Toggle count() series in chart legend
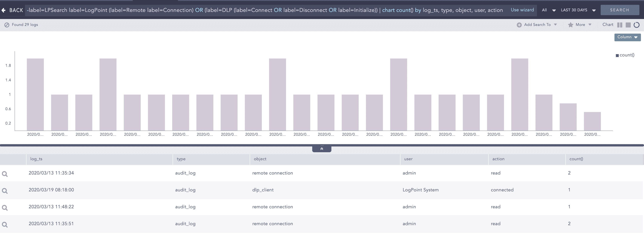Screen dimensions: 644x234 (625, 55)
